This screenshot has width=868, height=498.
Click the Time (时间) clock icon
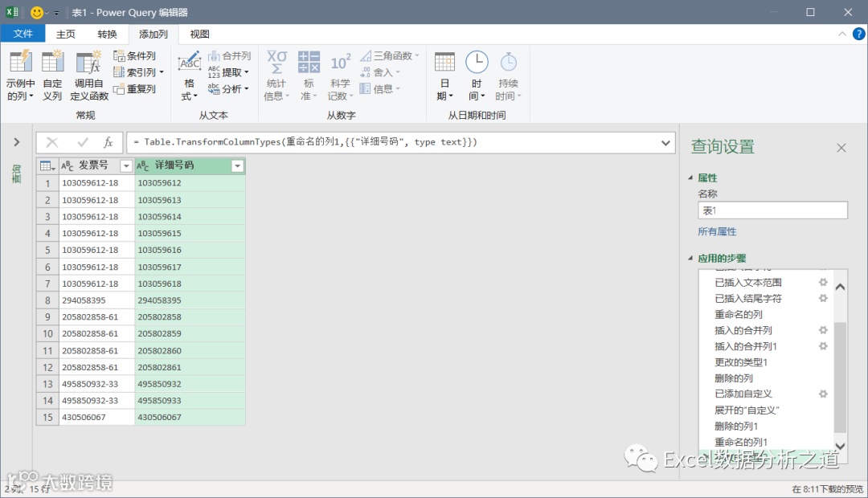477,62
